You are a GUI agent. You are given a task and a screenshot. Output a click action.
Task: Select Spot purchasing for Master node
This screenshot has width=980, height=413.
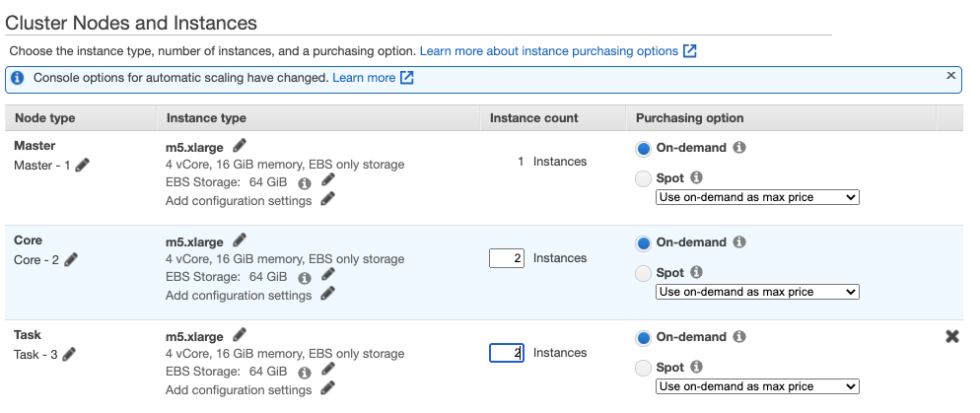(x=644, y=178)
